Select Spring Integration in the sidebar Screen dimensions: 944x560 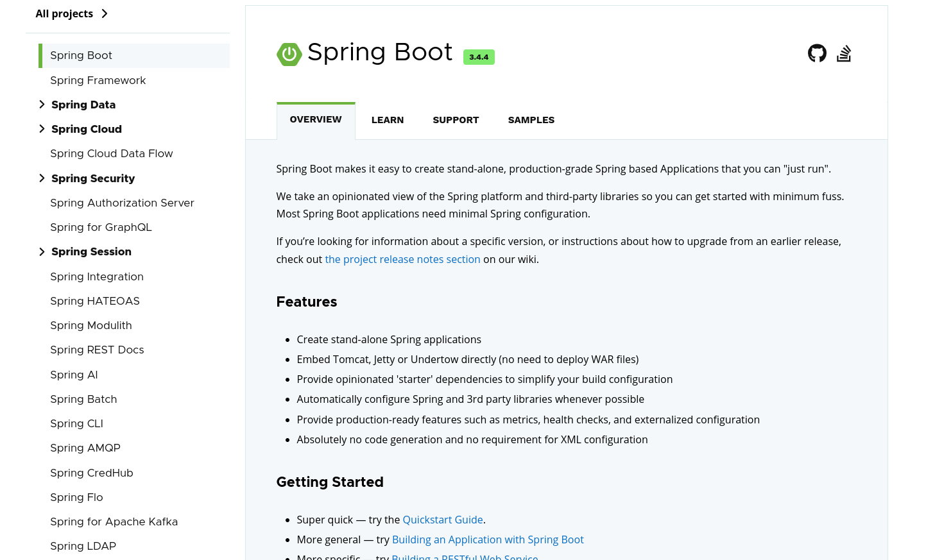pos(97,276)
